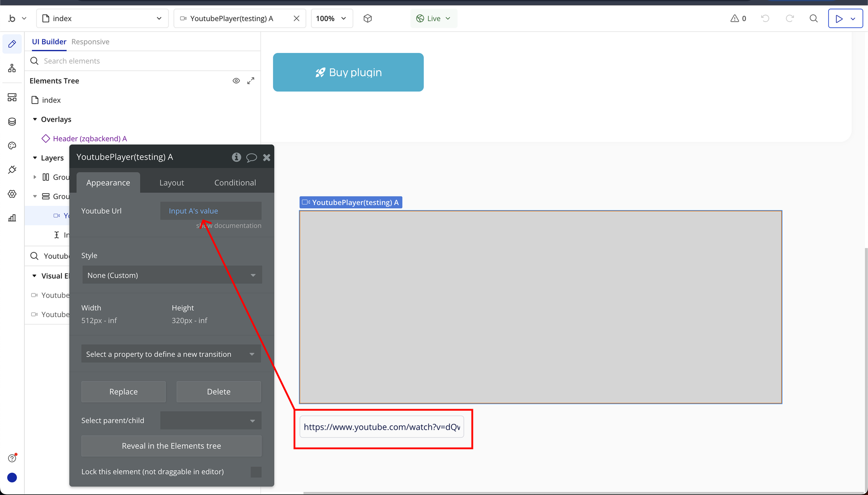
Task: Click the issues warning triangle icon
Action: [x=734, y=18]
